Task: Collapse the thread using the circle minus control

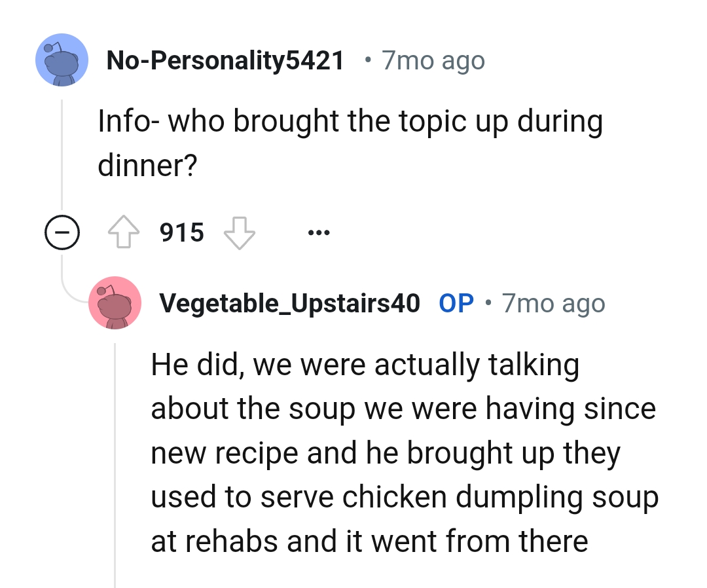Action: click(x=61, y=232)
